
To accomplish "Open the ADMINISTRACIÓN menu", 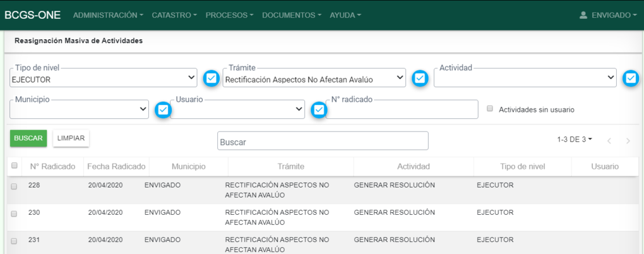I will coord(108,15).
